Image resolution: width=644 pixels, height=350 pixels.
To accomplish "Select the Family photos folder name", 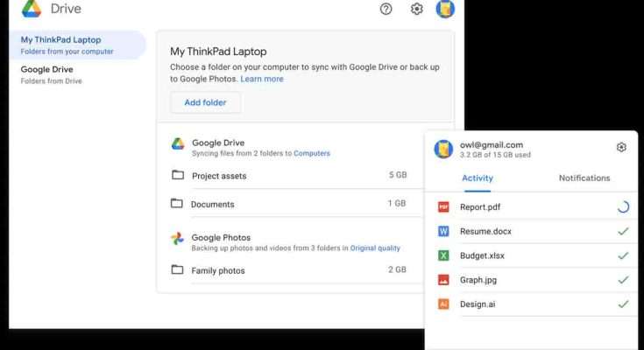I will 218,270.
